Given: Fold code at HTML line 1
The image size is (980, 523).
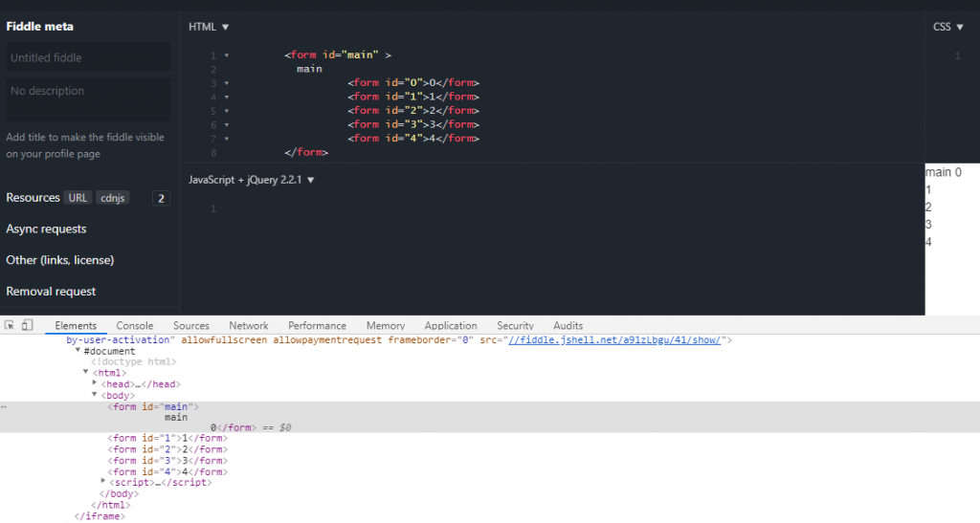Looking at the screenshot, I should tap(226, 55).
